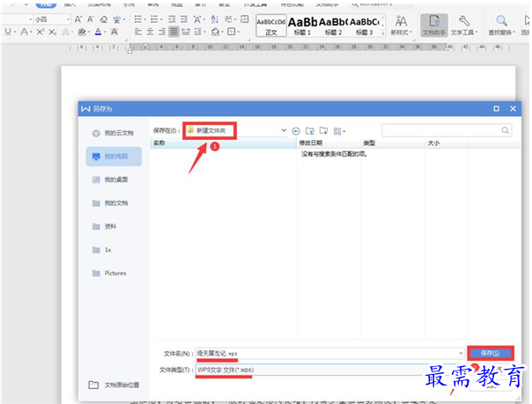Sort by 大小 column header
This screenshot has height=404, width=532.
[447, 143]
